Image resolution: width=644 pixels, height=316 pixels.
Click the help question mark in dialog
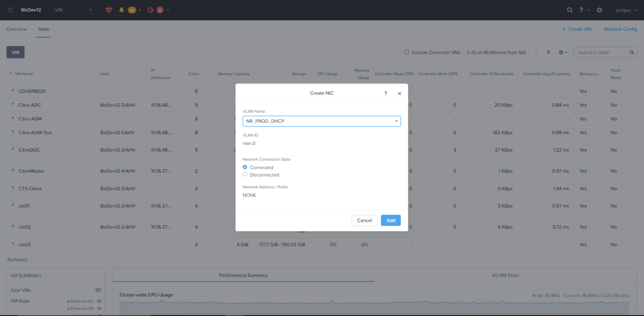click(x=385, y=93)
